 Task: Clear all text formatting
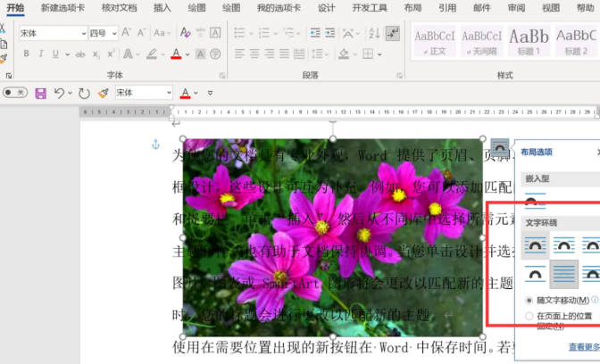click(186, 33)
